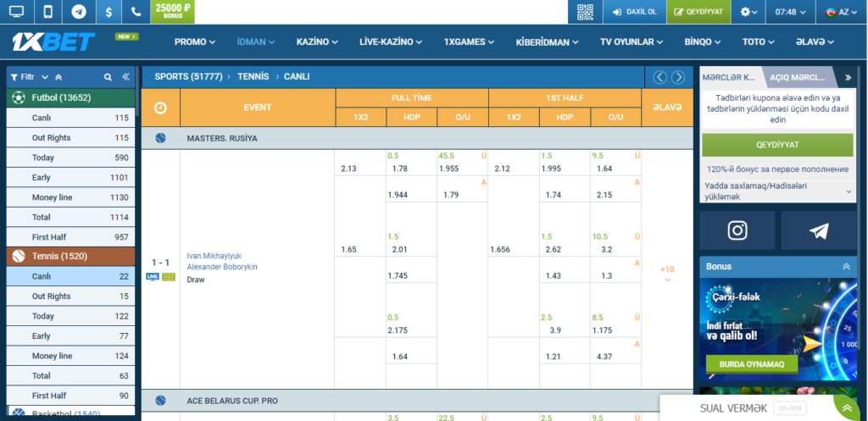Open the İDMAN menu
The height and width of the screenshot is (421, 868).
tap(256, 42)
